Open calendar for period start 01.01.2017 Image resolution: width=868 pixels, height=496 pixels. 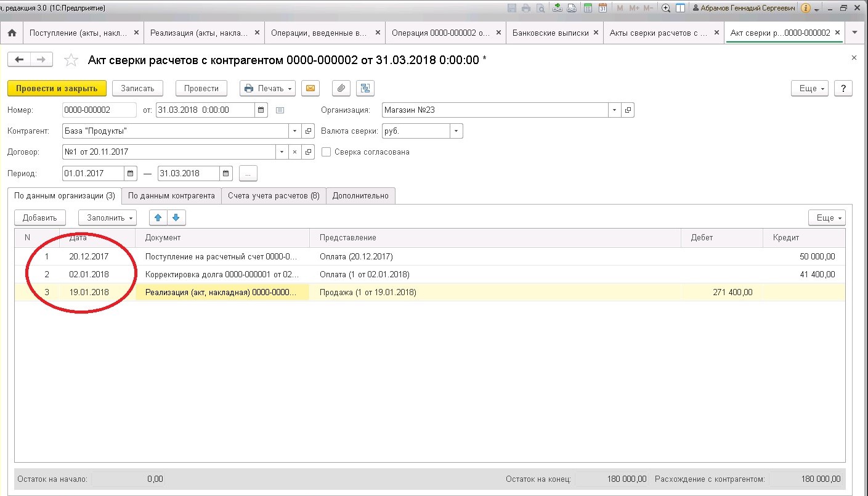[131, 173]
